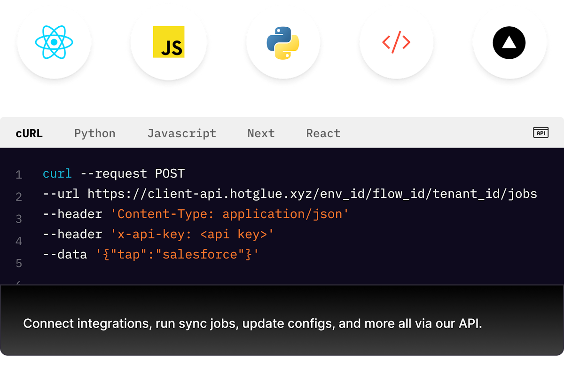The height and width of the screenshot is (392, 564).
Task: Switch to the Python tab
Action: pos(94,133)
